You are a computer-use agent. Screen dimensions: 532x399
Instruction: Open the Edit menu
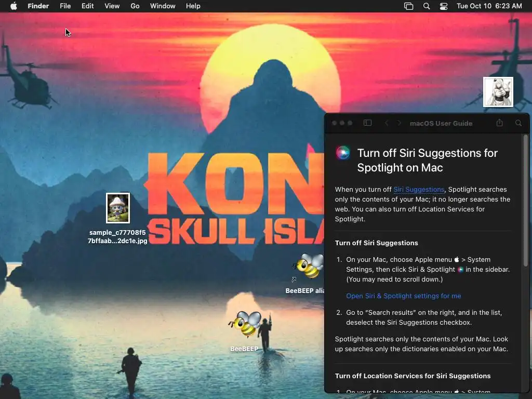pyautogui.click(x=87, y=6)
